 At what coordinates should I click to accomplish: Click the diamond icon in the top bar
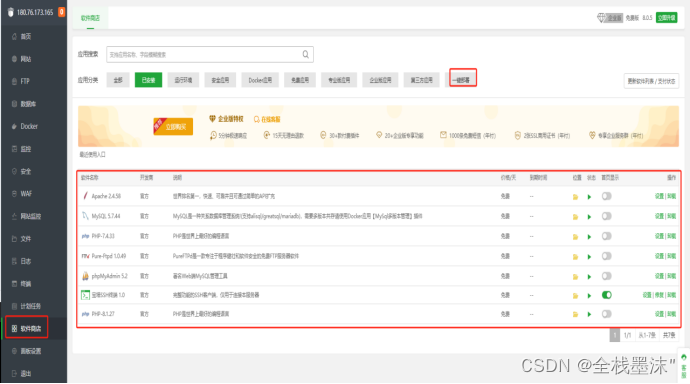(601, 18)
